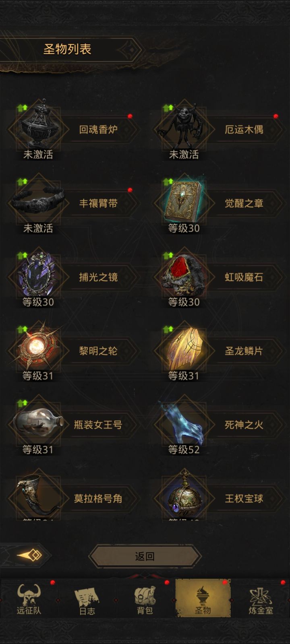
Task: Tap the 丰穰臂带 armband relic icon
Action: pyautogui.click(x=38, y=200)
